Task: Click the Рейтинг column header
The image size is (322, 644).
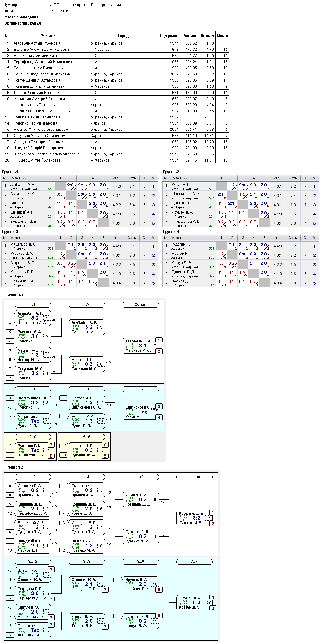Action: point(189,36)
